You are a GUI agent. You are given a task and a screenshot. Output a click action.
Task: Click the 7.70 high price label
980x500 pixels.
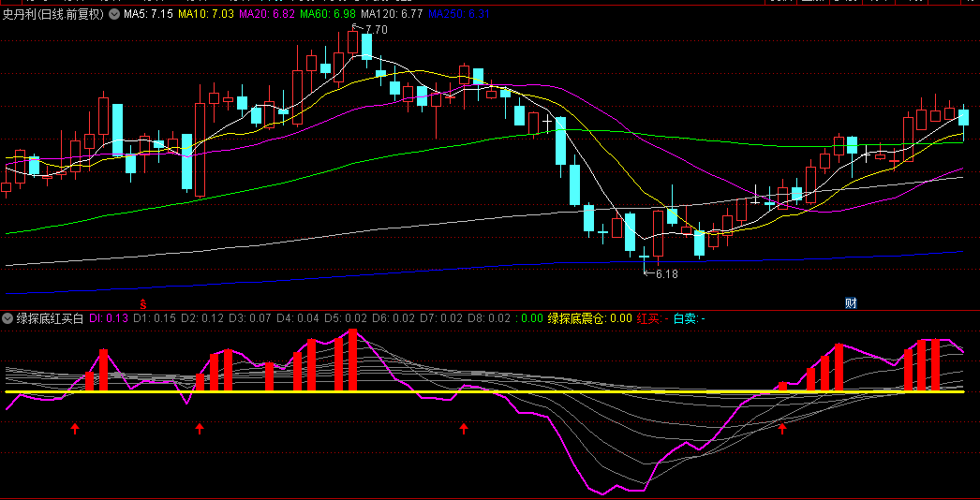[x=374, y=30]
